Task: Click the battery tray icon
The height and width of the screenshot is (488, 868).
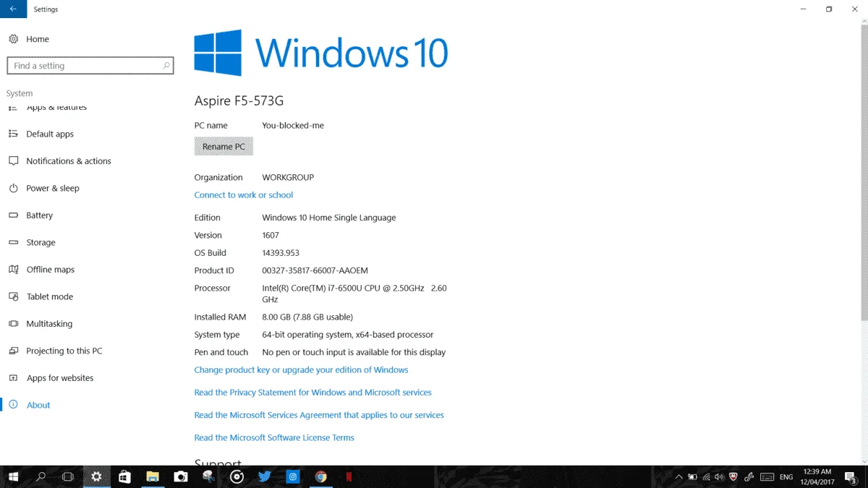Action: pos(692,477)
